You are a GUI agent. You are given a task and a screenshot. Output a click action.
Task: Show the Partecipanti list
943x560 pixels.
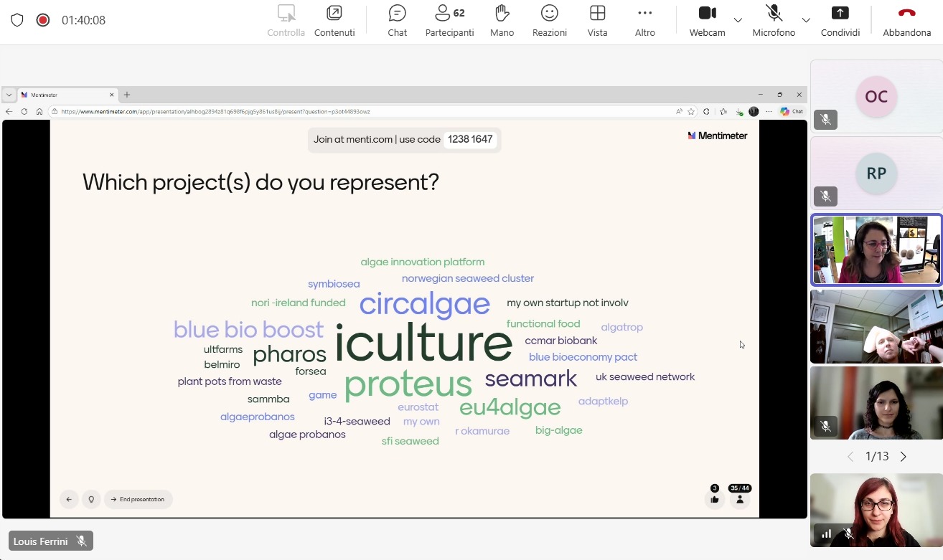450,21
